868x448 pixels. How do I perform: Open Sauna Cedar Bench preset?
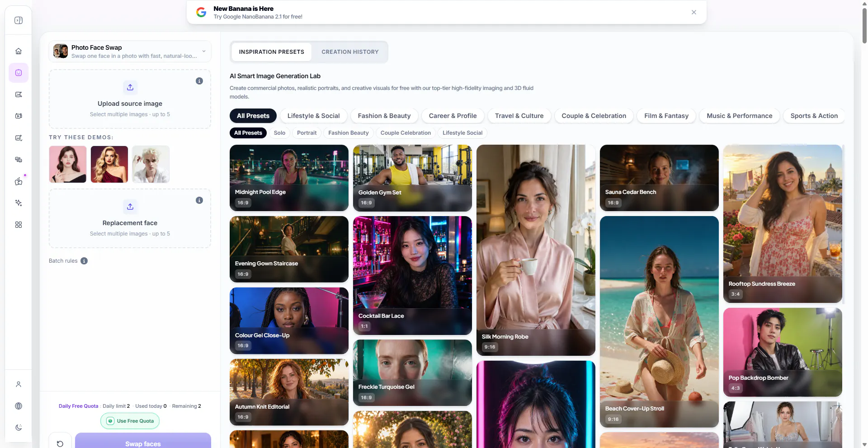pyautogui.click(x=659, y=178)
